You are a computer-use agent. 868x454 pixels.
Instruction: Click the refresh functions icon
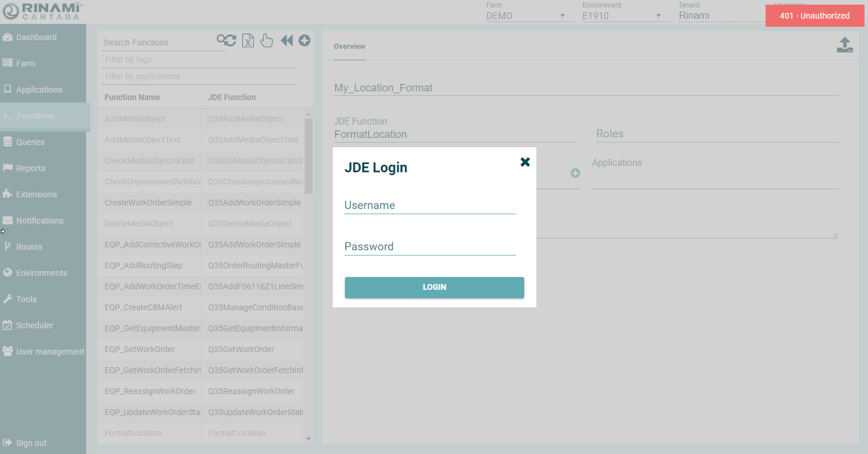[x=226, y=40]
